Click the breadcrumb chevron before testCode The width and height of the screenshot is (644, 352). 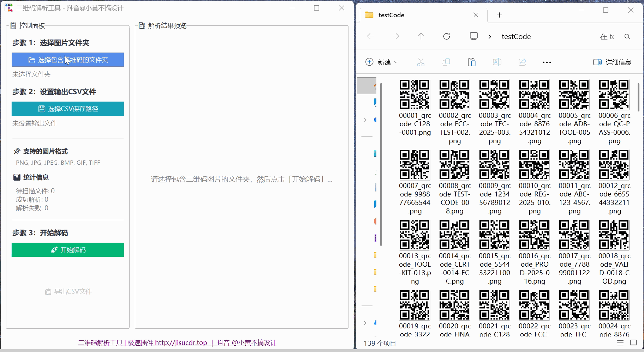[x=490, y=36]
